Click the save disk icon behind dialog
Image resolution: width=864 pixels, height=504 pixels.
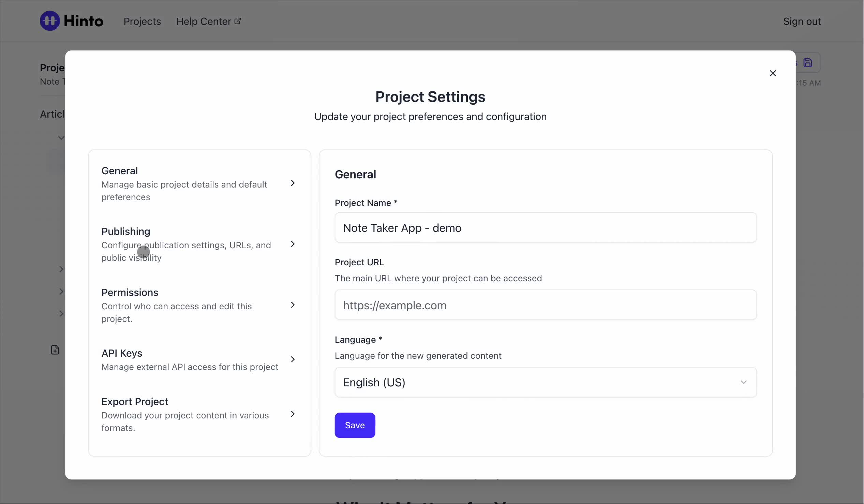pyautogui.click(x=808, y=63)
